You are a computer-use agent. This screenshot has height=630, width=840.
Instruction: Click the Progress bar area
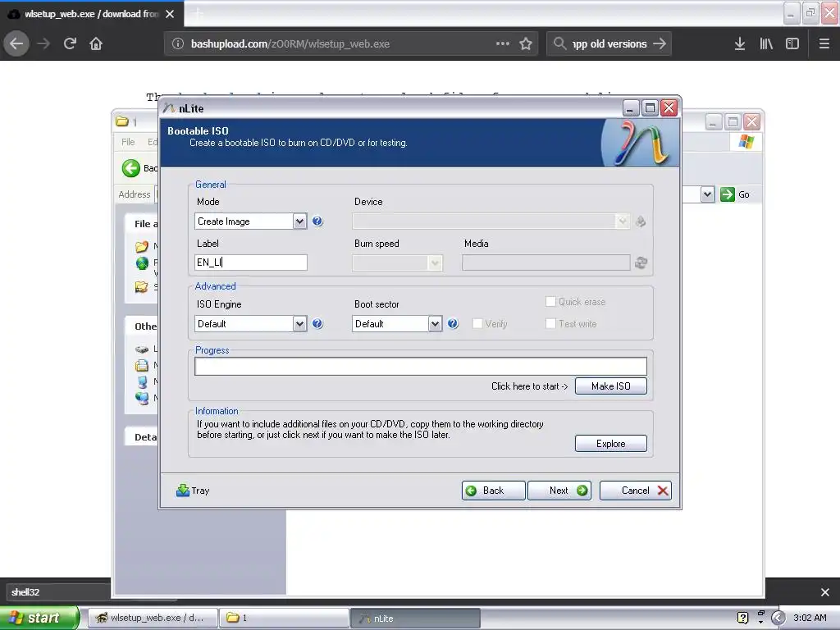(421, 367)
